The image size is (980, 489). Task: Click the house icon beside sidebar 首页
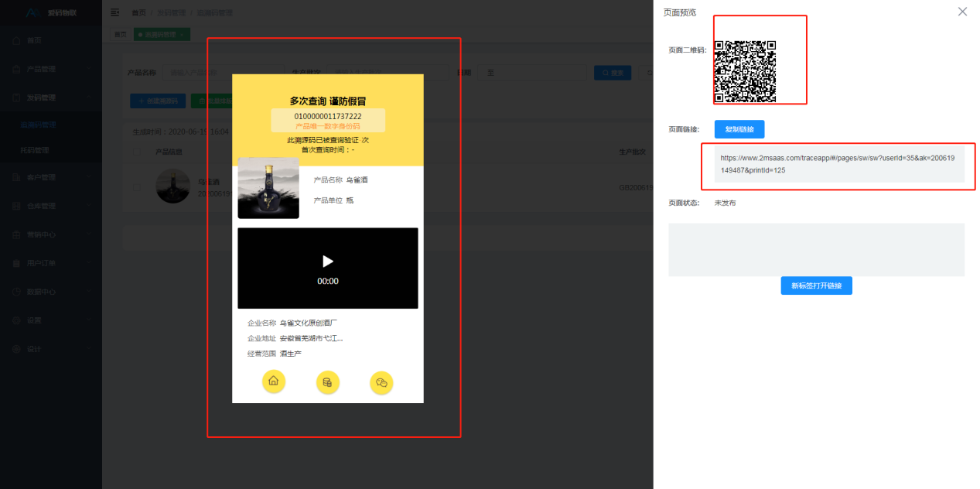point(17,40)
